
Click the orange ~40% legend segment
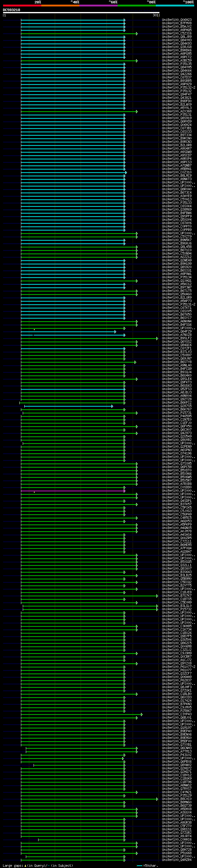[x=60, y=6]
